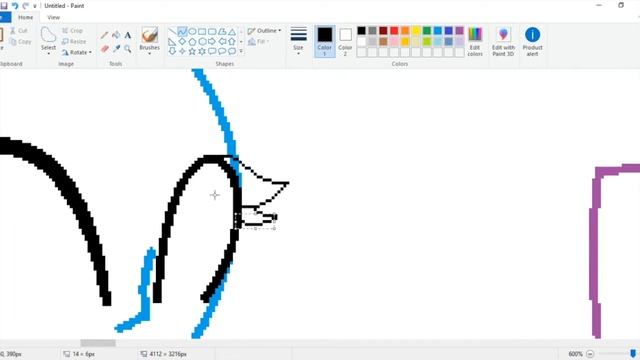This screenshot has width=640, height=360.
Task: Choose the Five-point star shape
Action: coord(192,51)
